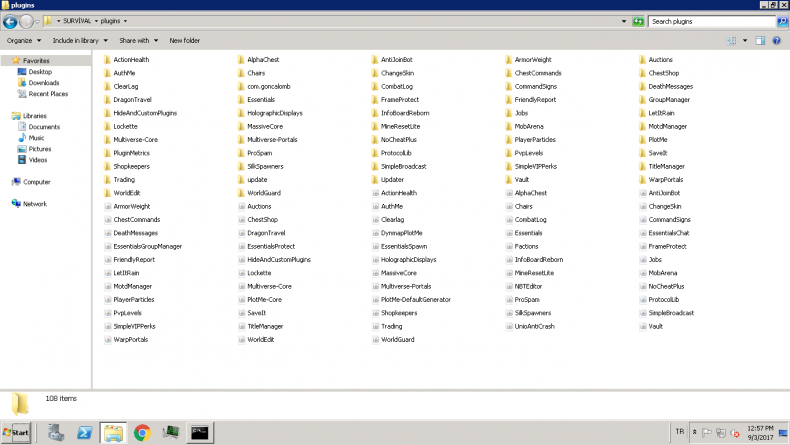Click the change view icon

tap(731, 40)
